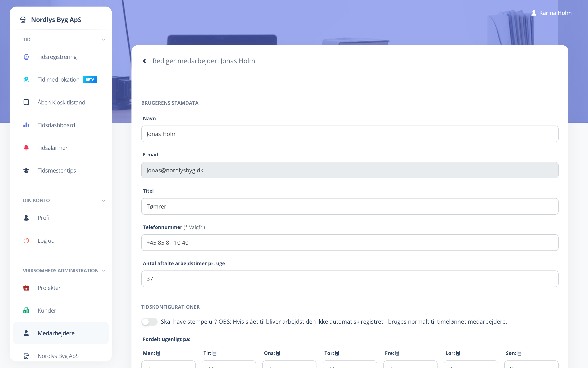
Task: Click the 'Fordelt ugenligt på:' label
Action: click(x=167, y=339)
